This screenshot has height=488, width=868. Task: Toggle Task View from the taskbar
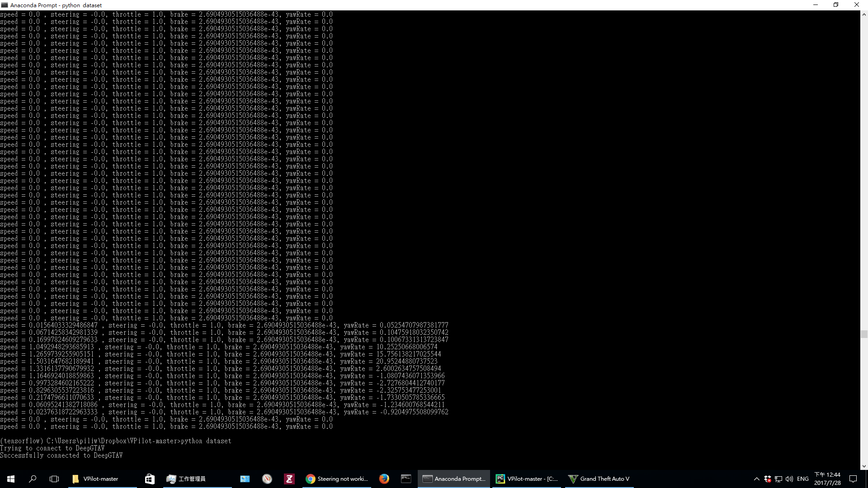pos(54,479)
